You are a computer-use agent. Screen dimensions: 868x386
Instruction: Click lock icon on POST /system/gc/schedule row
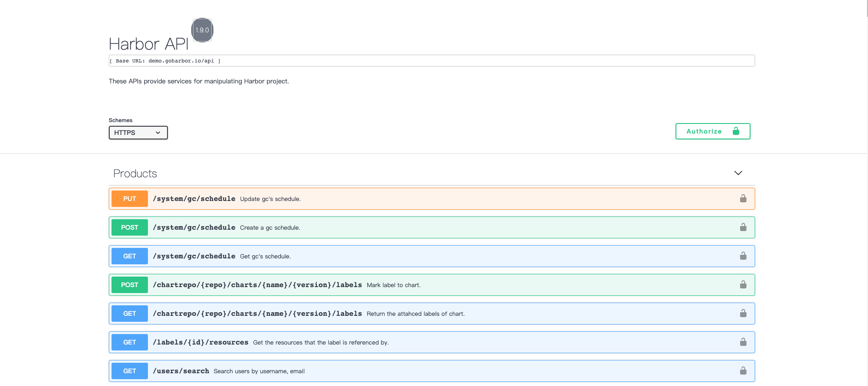pos(743,227)
